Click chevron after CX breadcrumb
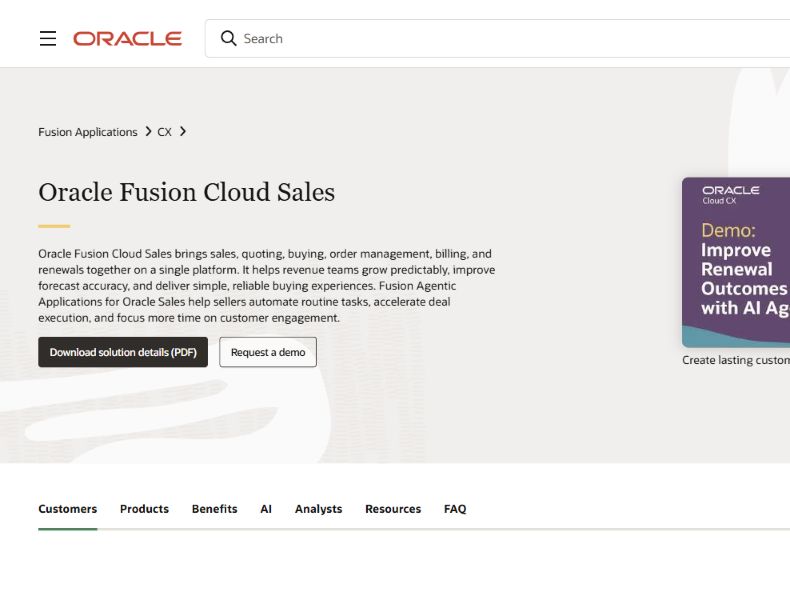This screenshot has width=790, height=600. point(183,131)
